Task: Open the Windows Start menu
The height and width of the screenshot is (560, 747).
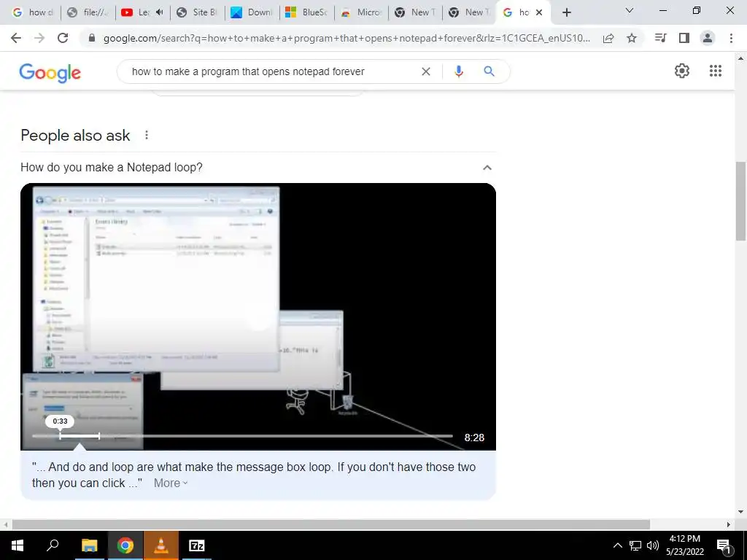Action: click(x=17, y=545)
